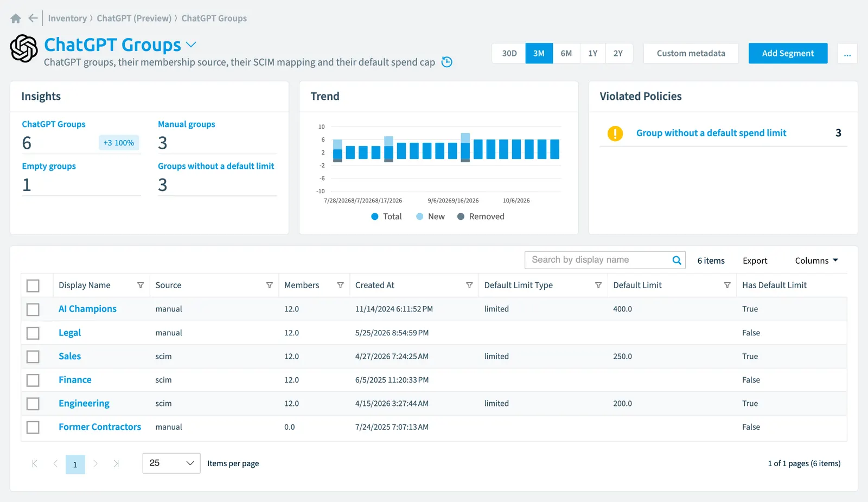868x502 pixels.
Task: Open Inventory breadcrumb
Action: (67, 18)
